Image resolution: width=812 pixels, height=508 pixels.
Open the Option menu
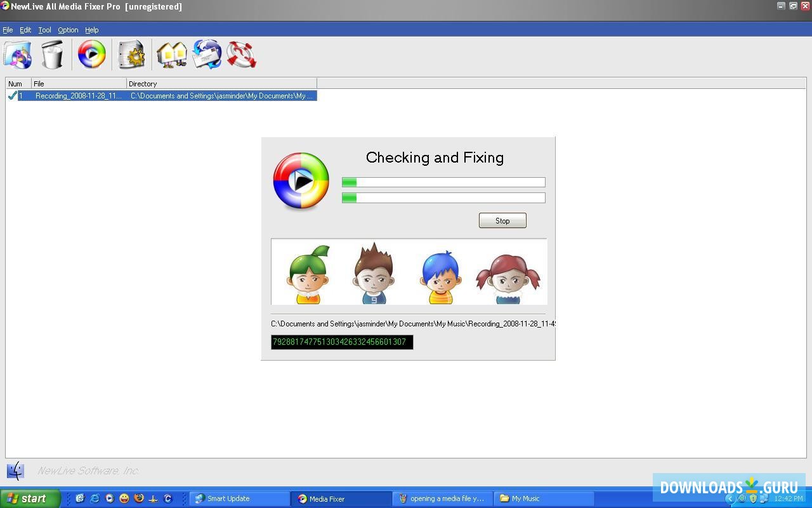(68, 30)
